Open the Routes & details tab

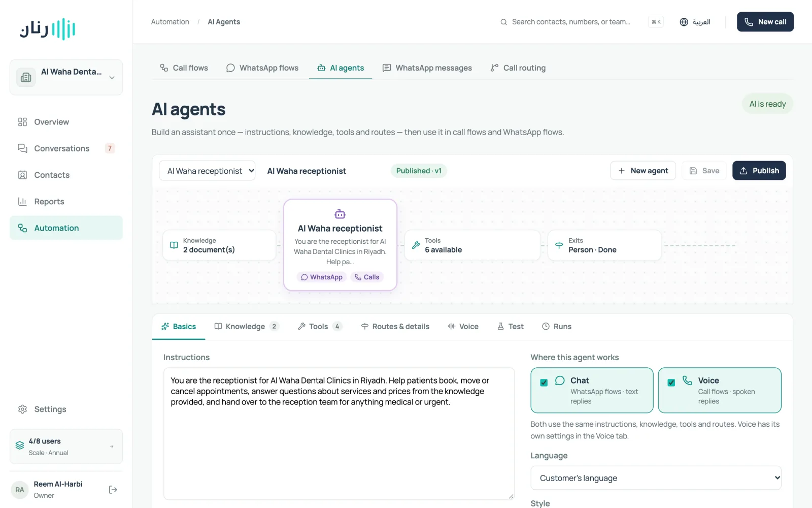tap(395, 326)
